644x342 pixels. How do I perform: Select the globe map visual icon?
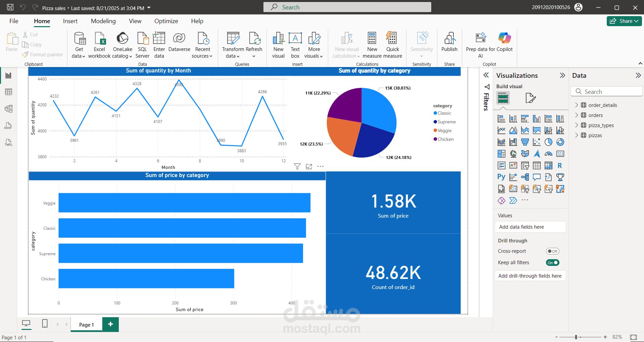513,154
